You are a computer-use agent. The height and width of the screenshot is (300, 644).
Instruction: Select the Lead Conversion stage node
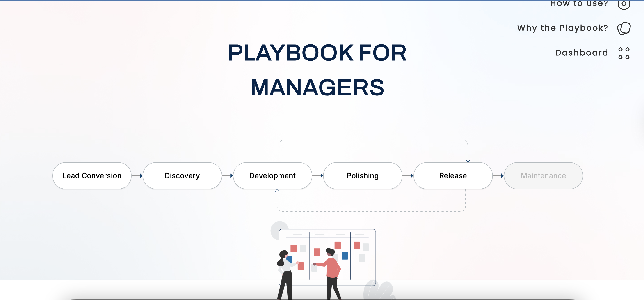[91, 175]
